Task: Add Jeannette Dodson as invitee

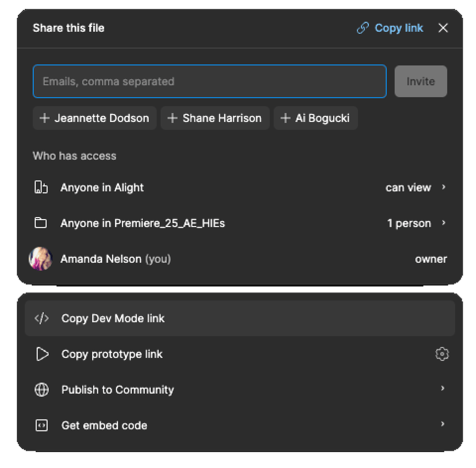Action: point(95,118)
